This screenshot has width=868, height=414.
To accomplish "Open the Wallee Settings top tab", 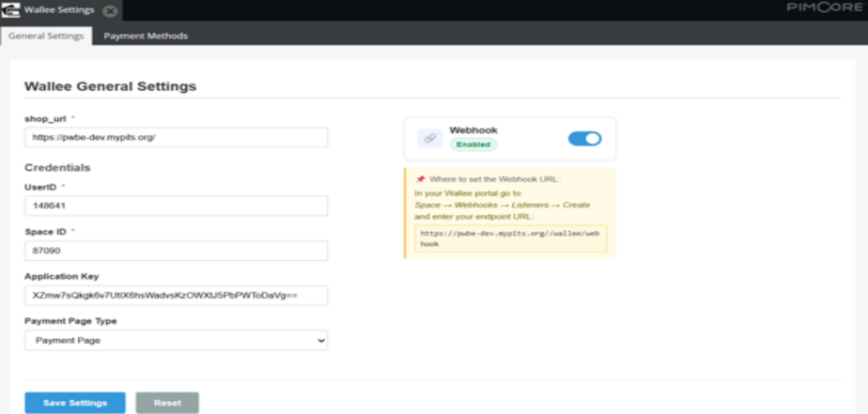I will 59,10.
